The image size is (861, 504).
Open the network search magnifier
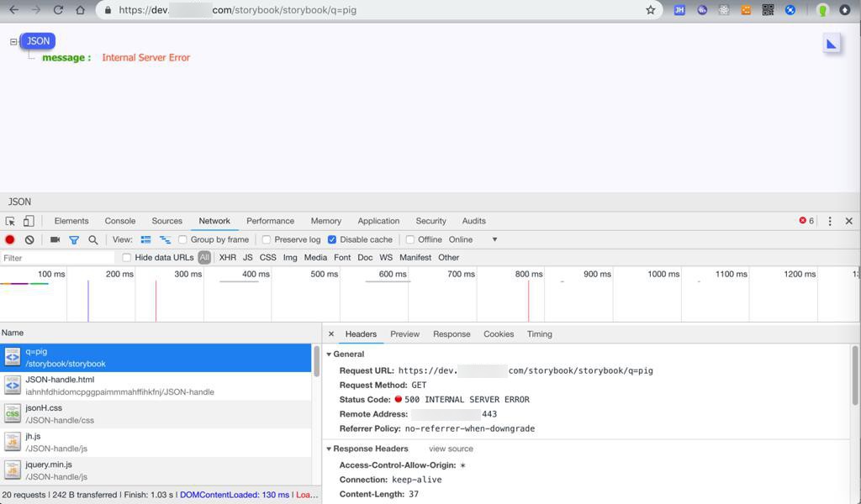click(93, 239)
